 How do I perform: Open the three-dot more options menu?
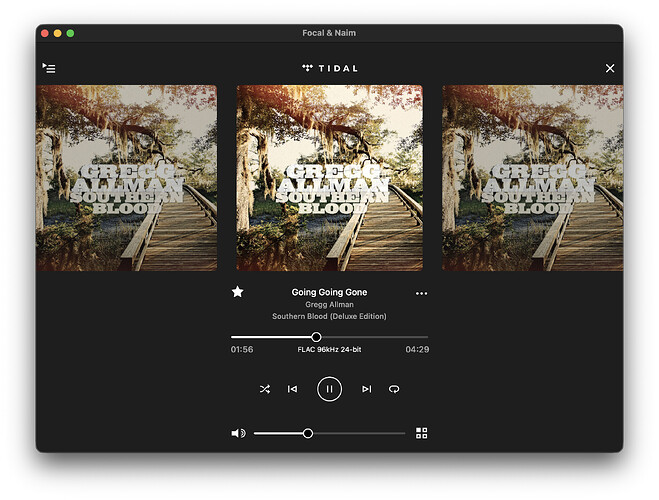(x=421, y=293)
